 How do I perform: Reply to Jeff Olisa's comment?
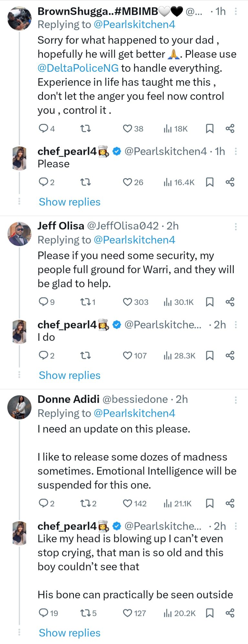pos(43,302)
